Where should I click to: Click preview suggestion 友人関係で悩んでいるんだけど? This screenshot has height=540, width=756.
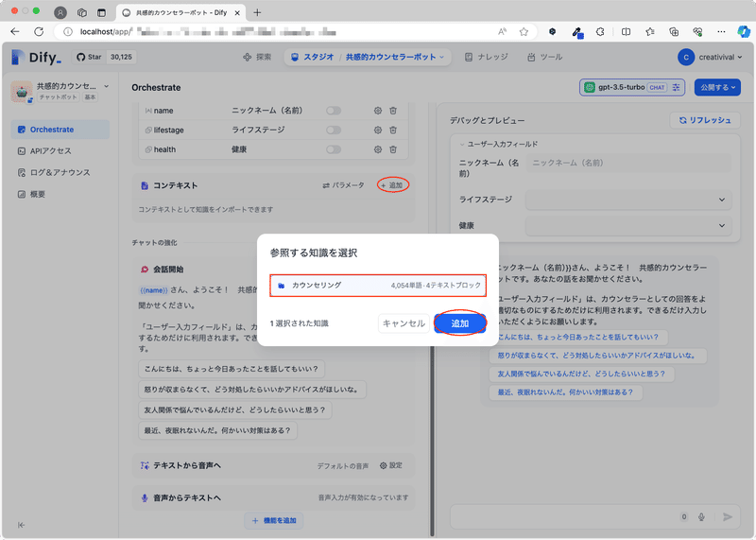(582, 374)
